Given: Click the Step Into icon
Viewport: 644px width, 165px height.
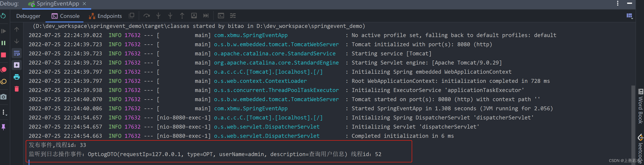Looking at the screenshot, I should (158, 16).
